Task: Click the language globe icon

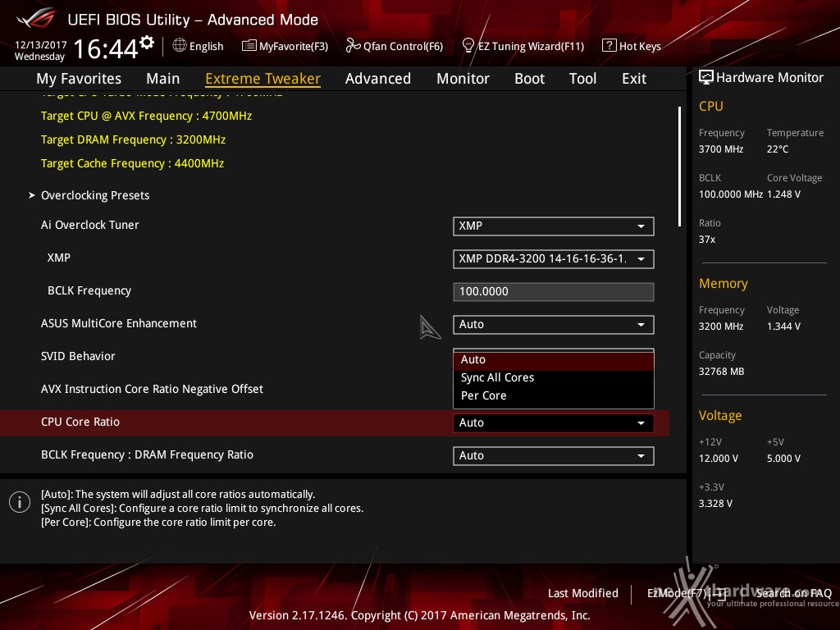Action: pos(180,46)
